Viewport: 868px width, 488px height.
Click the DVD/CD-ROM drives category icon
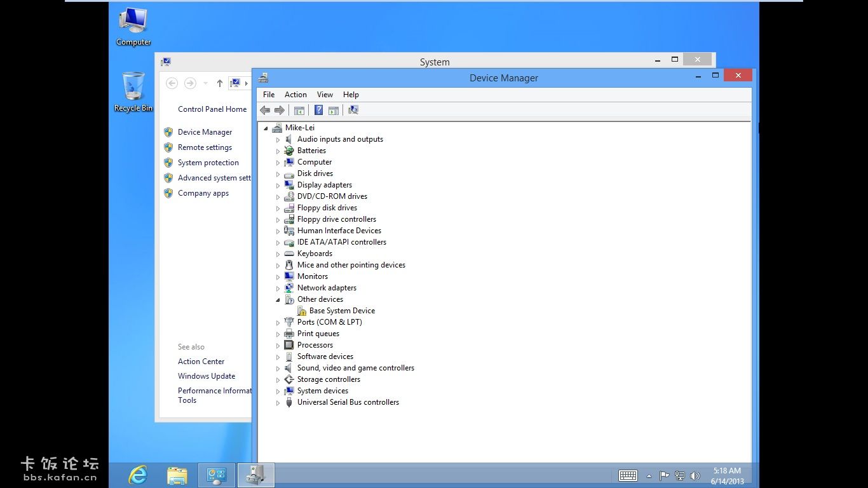tap(289, 196)
